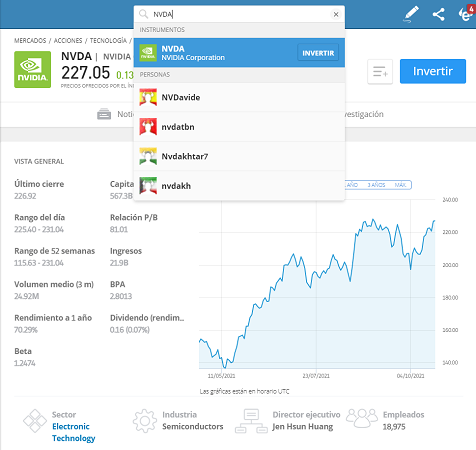
Task: Click the price chart area
Action: click(x=317, y=285)
